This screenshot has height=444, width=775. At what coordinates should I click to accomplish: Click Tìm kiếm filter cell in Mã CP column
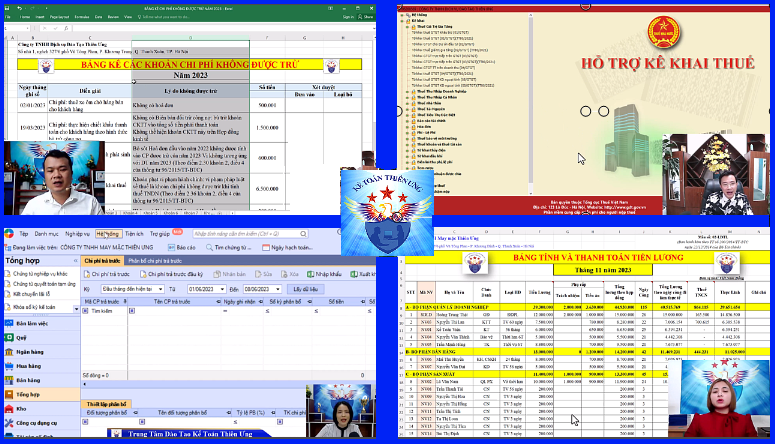tap(105, 311)
